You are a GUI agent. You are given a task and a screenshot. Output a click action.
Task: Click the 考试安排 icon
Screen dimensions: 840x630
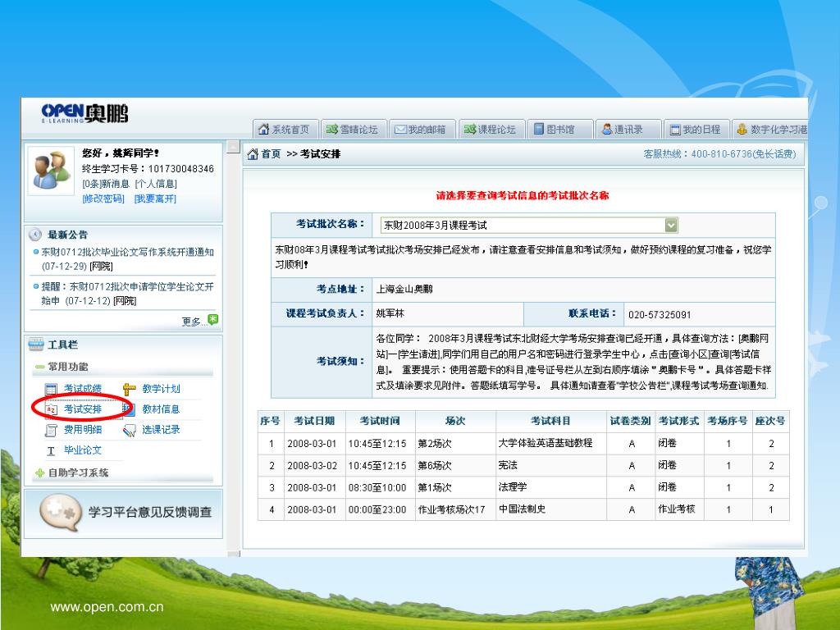click(x=51, y=409)
